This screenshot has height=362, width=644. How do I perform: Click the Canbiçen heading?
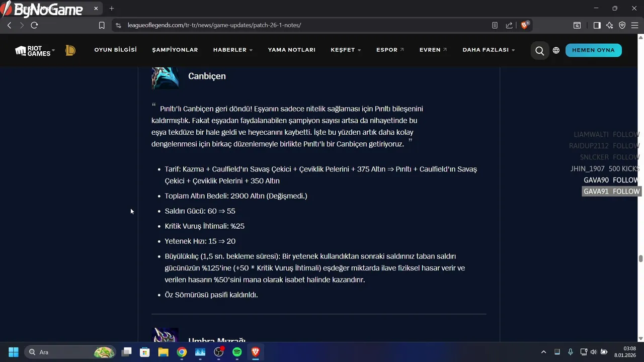tap(207, 76)
